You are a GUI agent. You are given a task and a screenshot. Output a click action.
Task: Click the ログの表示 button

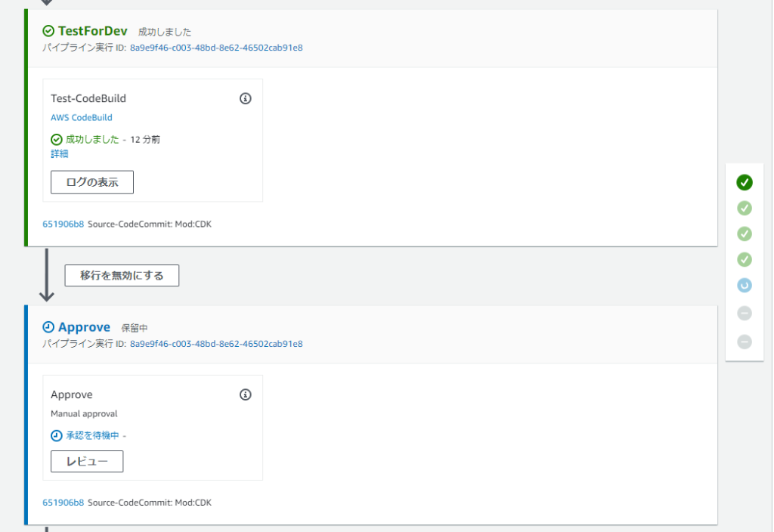92,182
